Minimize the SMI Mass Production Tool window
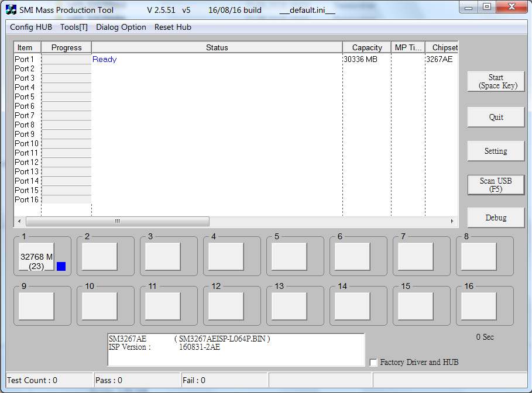This screenshot has height=393, width=532. (x=469, y=7)
